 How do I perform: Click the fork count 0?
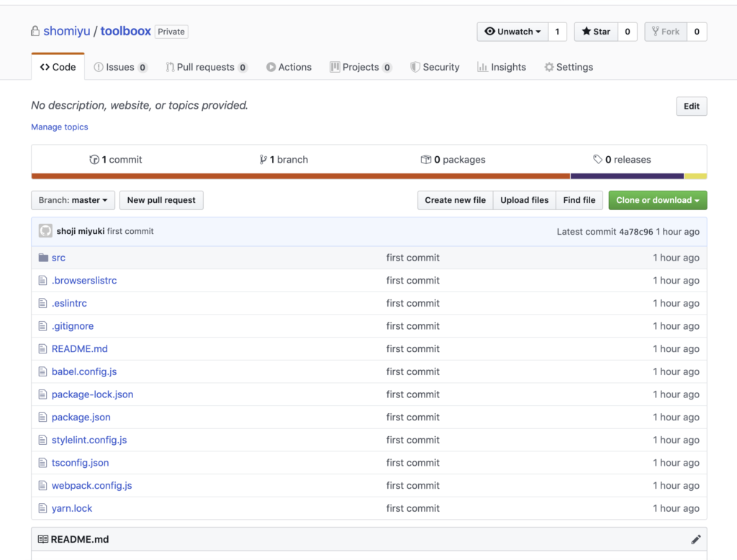697,32
